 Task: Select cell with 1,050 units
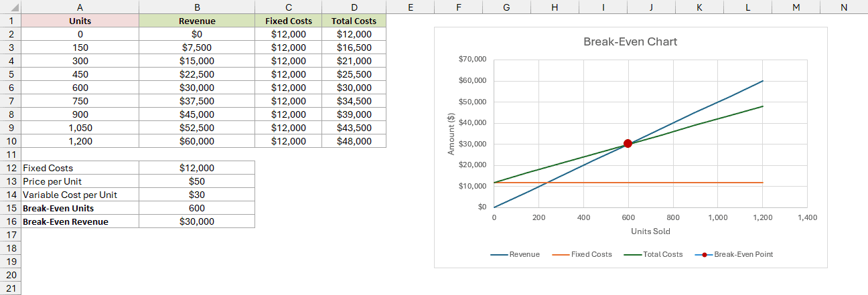click(x=80, y=128)
